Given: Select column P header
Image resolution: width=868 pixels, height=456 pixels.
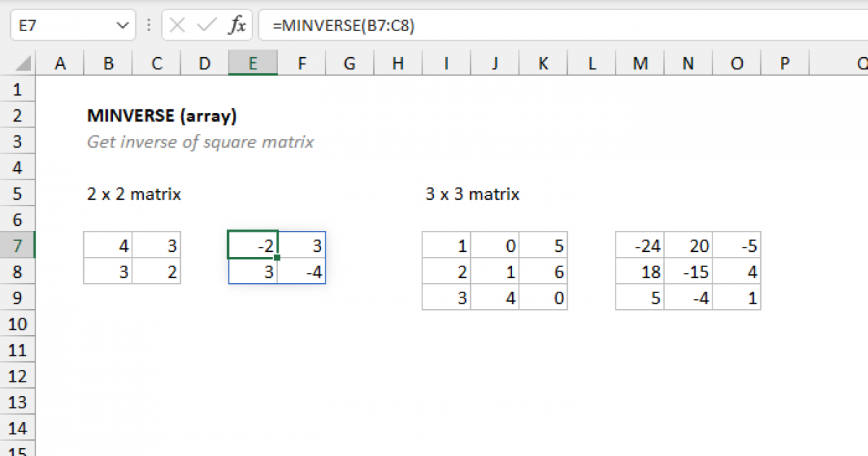Looking at the screenshot, I should [785, 64].
